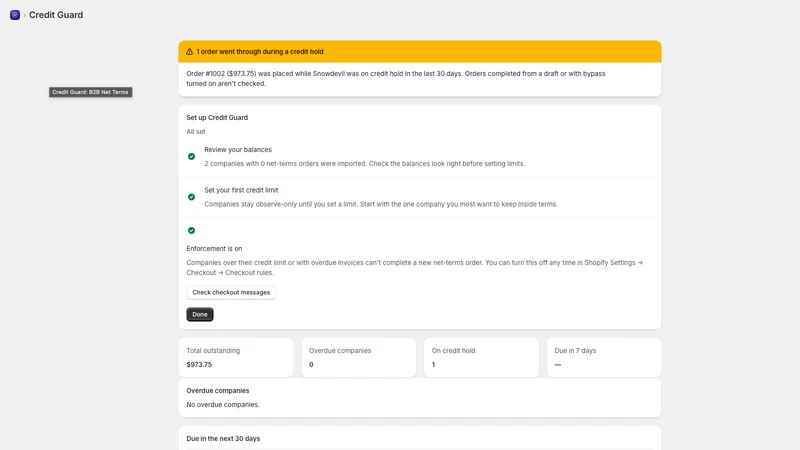Screen dimensions: 800x450
Task: Select the Overdue companies section heading
Action: click(x=218, y=390)
